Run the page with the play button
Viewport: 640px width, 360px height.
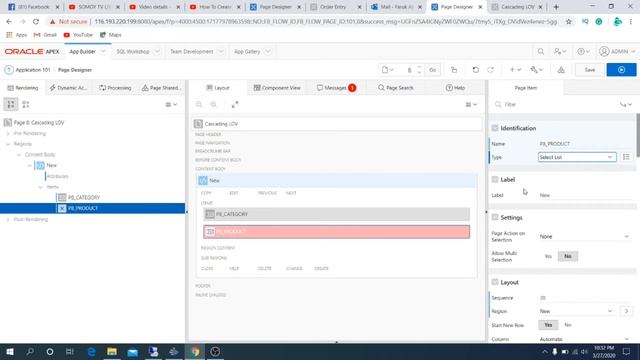[x=621, y=70]
